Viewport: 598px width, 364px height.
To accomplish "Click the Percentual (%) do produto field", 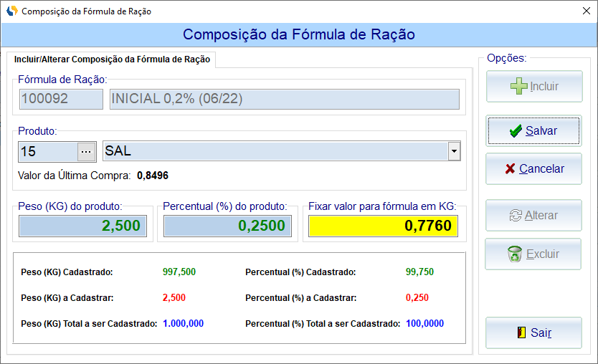I will click(228, 226).
